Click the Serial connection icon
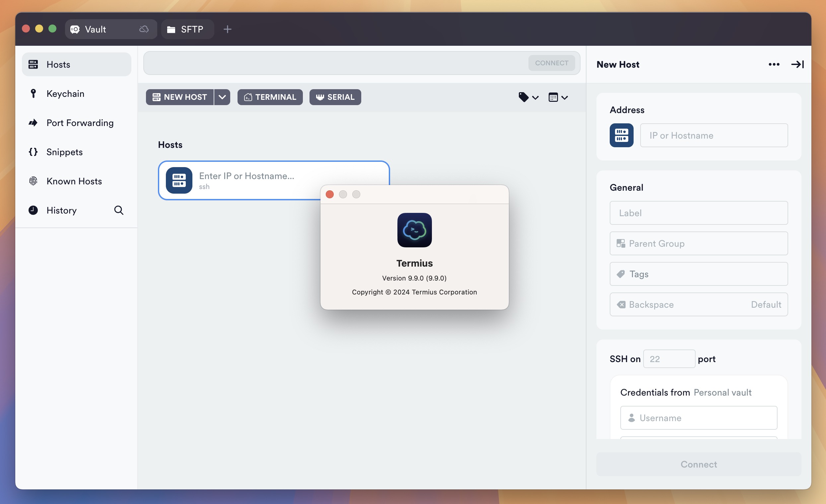826x504 pixels. 319,96
